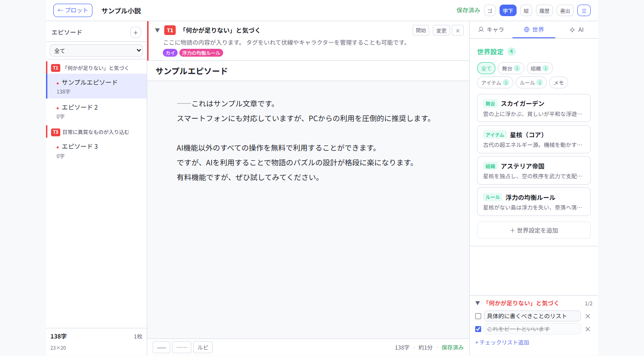Image resolution: width=644 pixels, height=356 pixels.
Task: Toggle the 字下 indent setting
Action: tap(508, 10)
